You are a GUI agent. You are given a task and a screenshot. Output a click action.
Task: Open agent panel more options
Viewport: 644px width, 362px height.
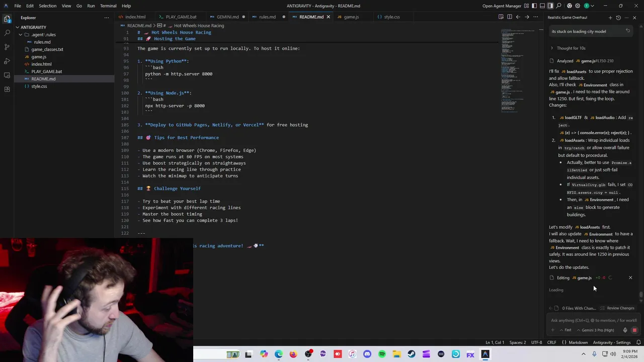tap(626, 18)
